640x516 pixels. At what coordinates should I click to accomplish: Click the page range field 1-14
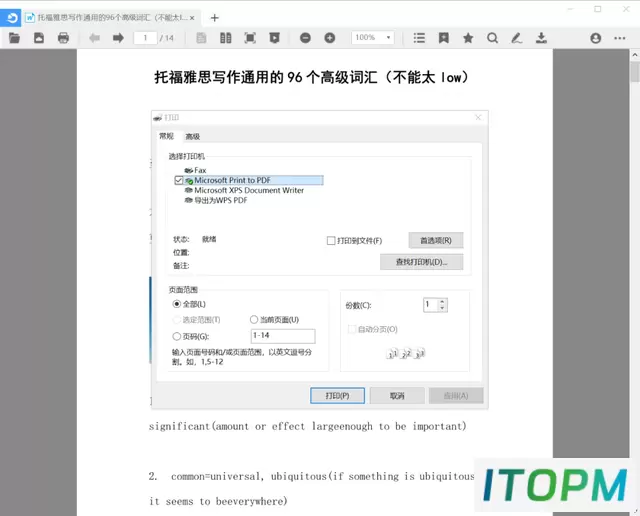(283, 336)
